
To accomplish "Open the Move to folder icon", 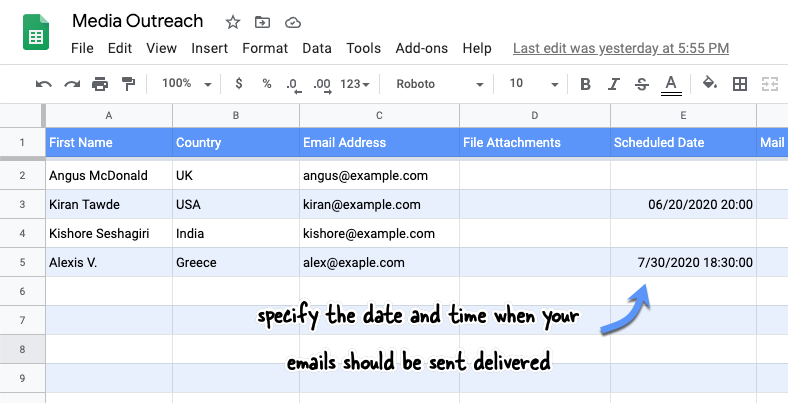I will [262, 22].
